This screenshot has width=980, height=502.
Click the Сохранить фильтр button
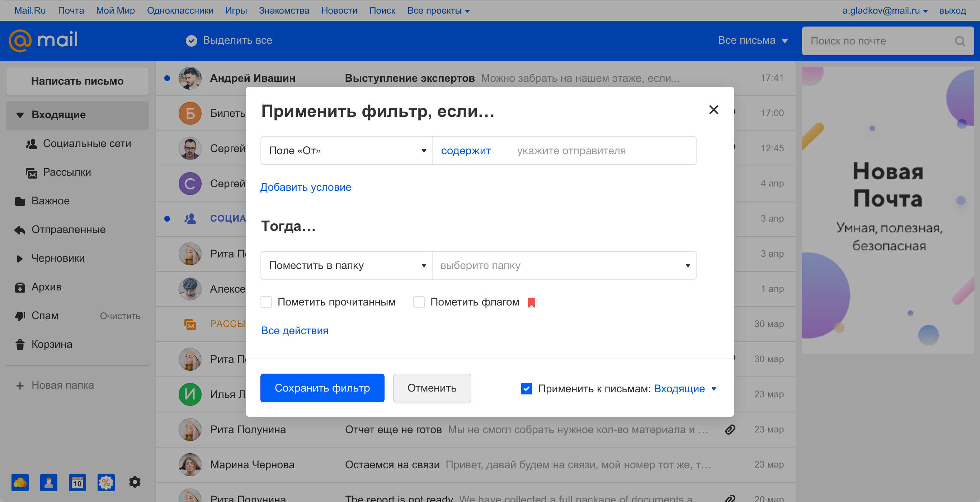point(322,388)
